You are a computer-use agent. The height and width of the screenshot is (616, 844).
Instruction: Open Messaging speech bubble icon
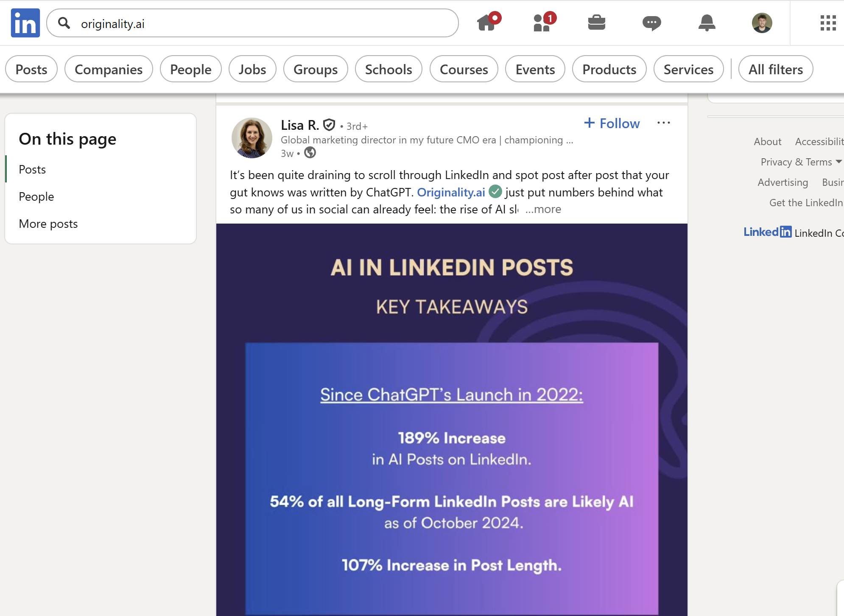pyautogui.click(x=651, y=23)
